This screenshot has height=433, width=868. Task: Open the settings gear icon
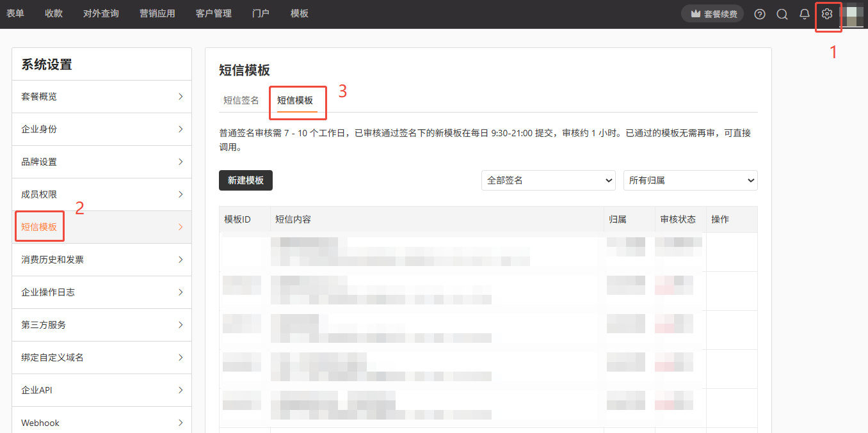827,14
